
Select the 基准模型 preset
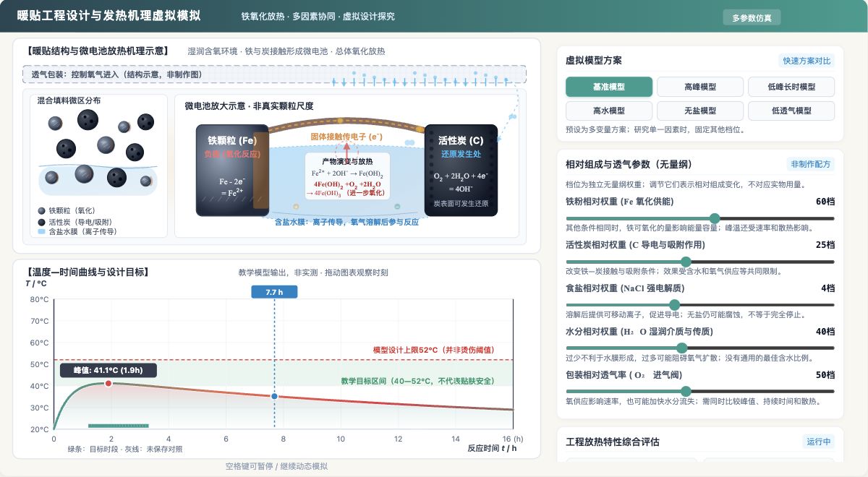[x=609, y=87]
